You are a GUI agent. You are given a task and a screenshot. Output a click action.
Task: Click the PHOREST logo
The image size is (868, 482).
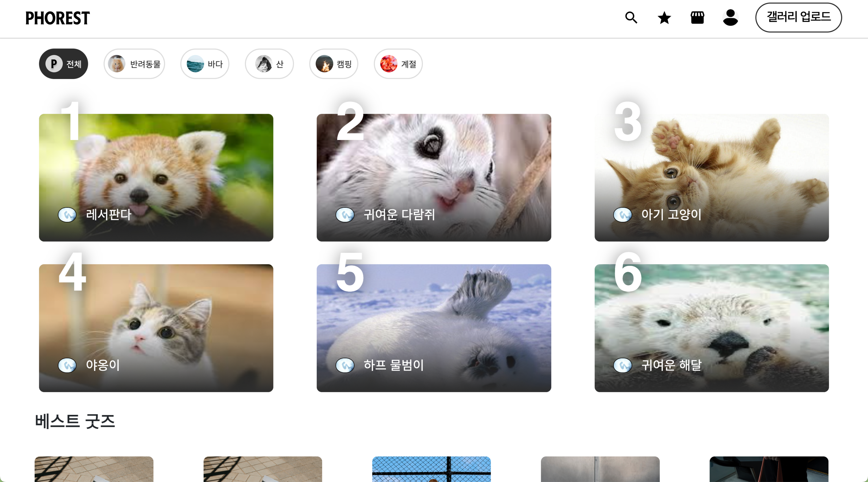pos(58,18)
